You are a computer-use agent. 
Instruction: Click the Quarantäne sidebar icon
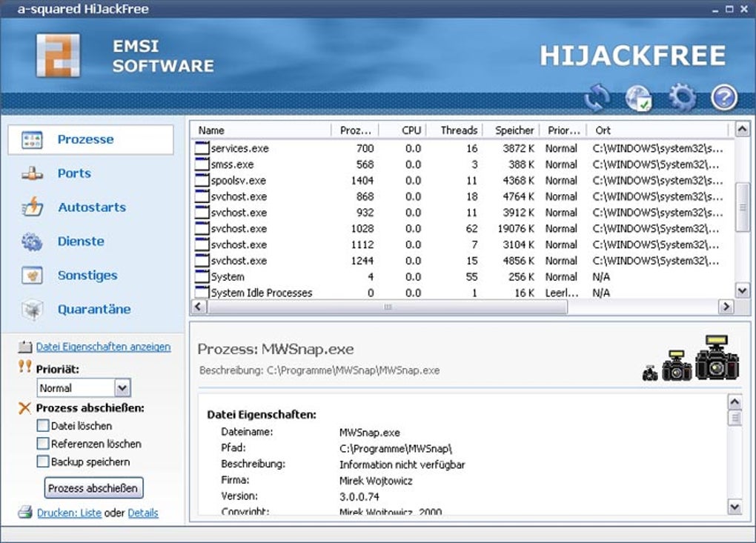pos(33,310)
